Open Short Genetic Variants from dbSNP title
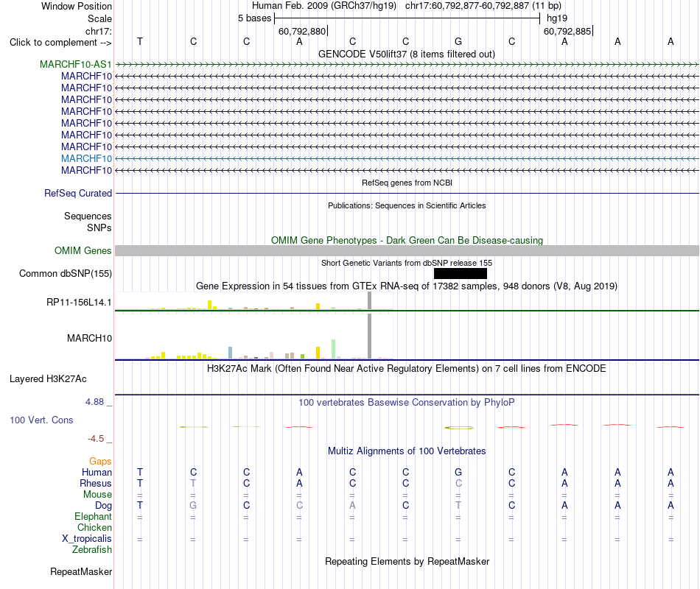 [x=407, y=264]
